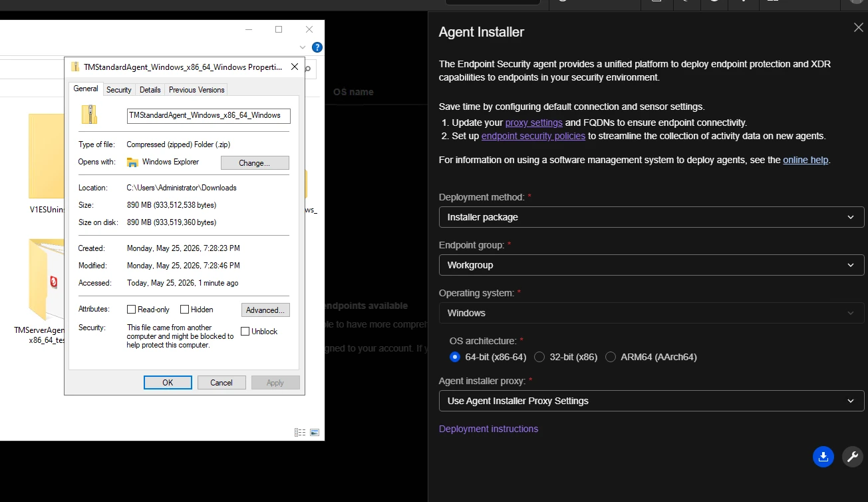Switch Explorer to details view icon
The image size is (868, 502).
pyautogui.click(x=300, y=432)
